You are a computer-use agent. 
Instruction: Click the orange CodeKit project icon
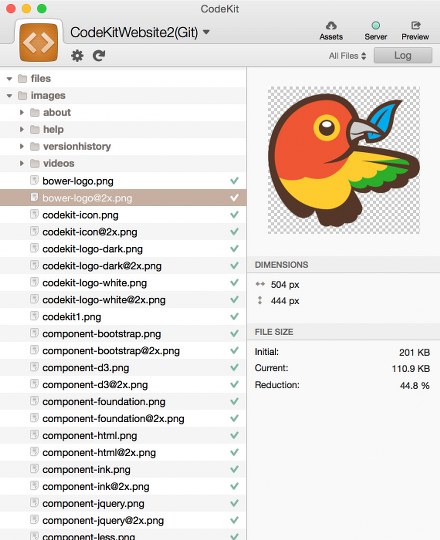click(x=39, y=42)
